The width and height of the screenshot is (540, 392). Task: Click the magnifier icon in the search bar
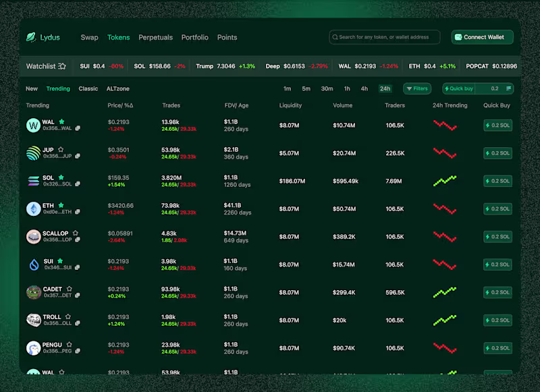336,37
